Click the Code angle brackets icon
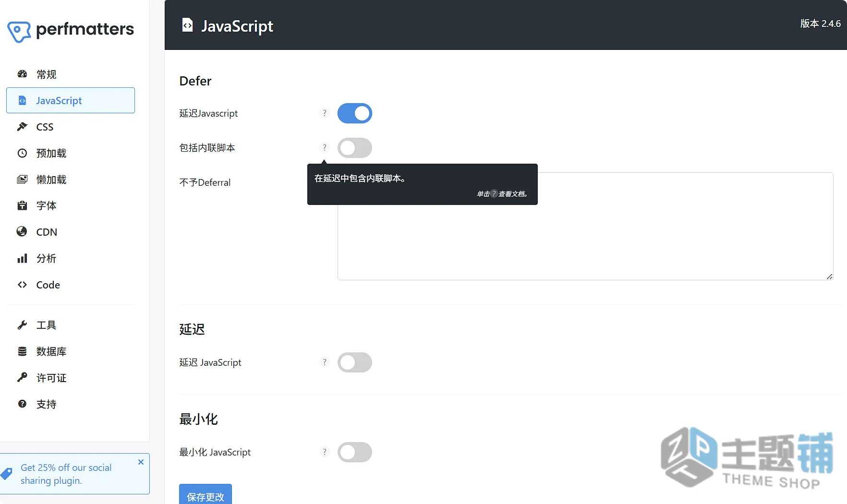This screenshot has height=504, width=847. coord(22,285)
